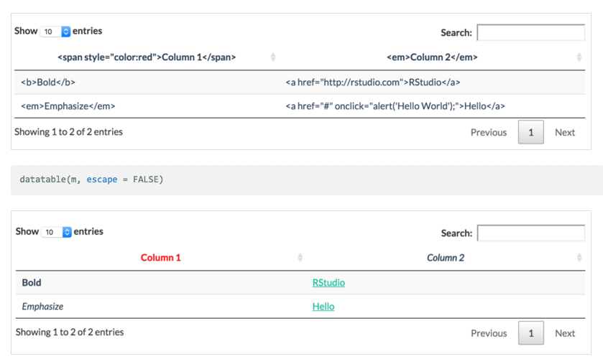Click the italic Emphasize table cell
Viewport: 603px width, 364px height.
42,307
